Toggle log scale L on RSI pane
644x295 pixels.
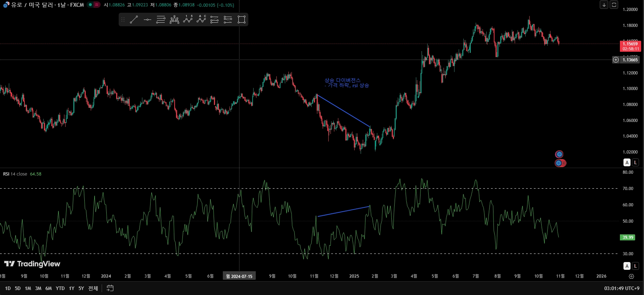(x=635, y=266)
